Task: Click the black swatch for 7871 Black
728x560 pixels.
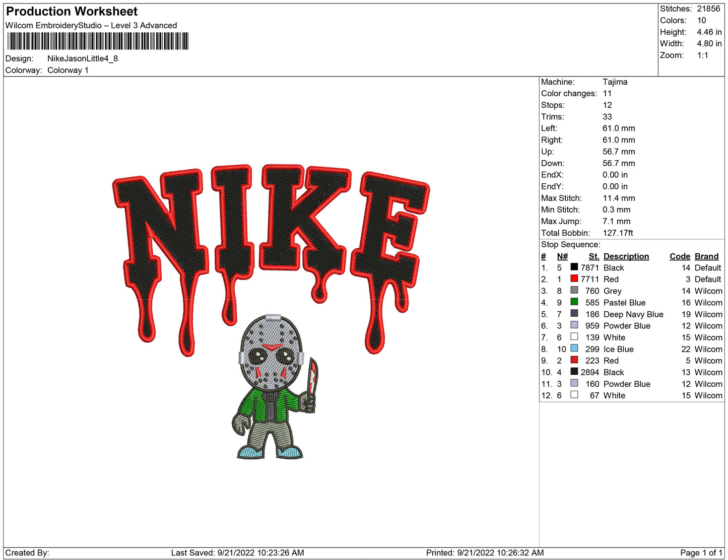Action: pos(574,267)
